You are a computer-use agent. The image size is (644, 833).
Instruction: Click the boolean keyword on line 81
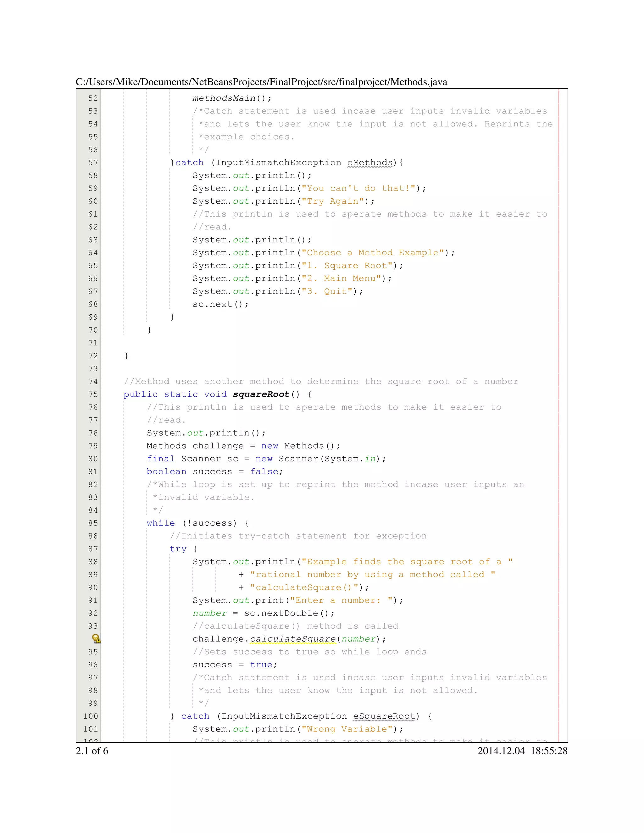tap(166, 472)
